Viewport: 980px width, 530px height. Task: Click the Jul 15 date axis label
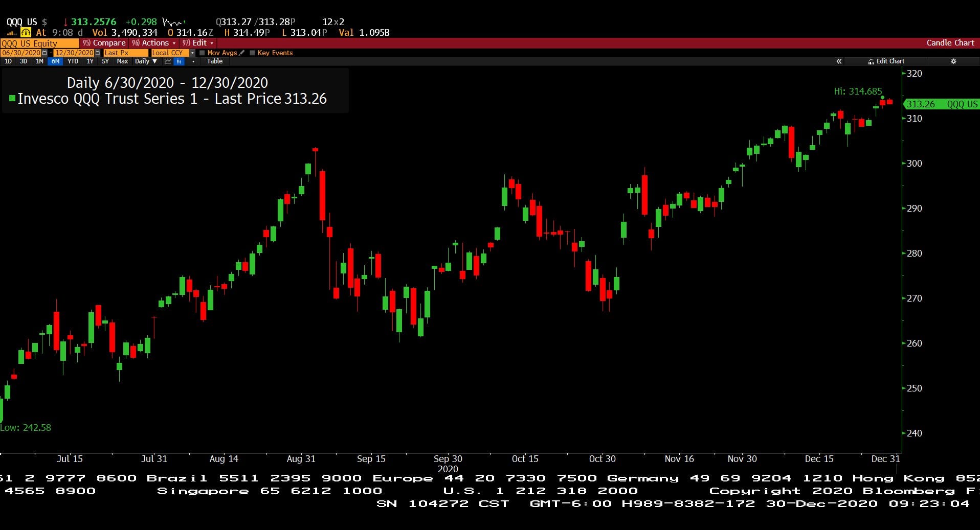tap(70, 459)
